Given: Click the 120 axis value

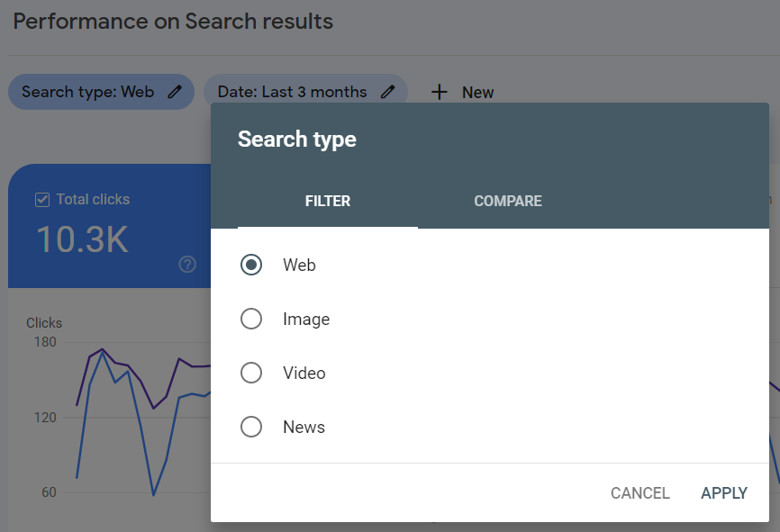Looking at the screenshot, I should (x=45, y=417).
